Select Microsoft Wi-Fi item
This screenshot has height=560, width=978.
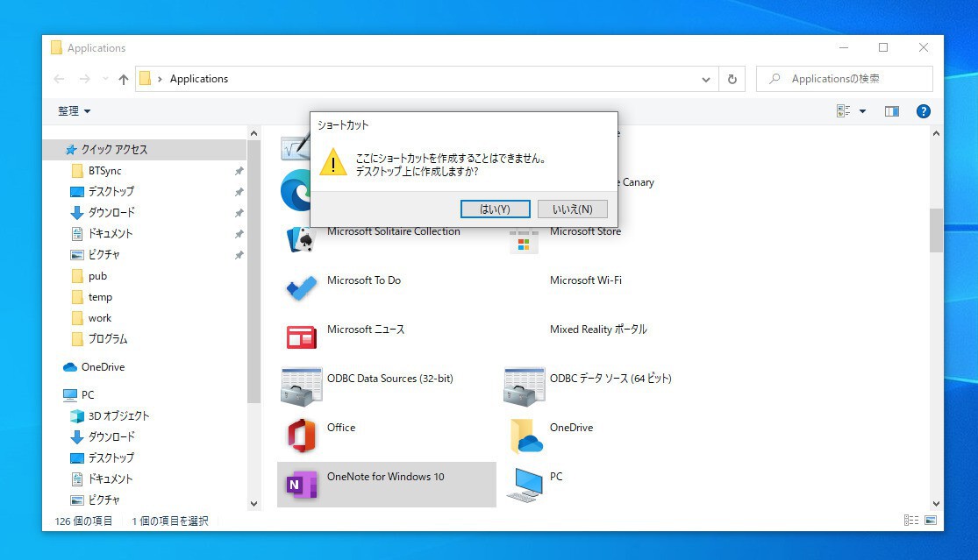point(586,280)
